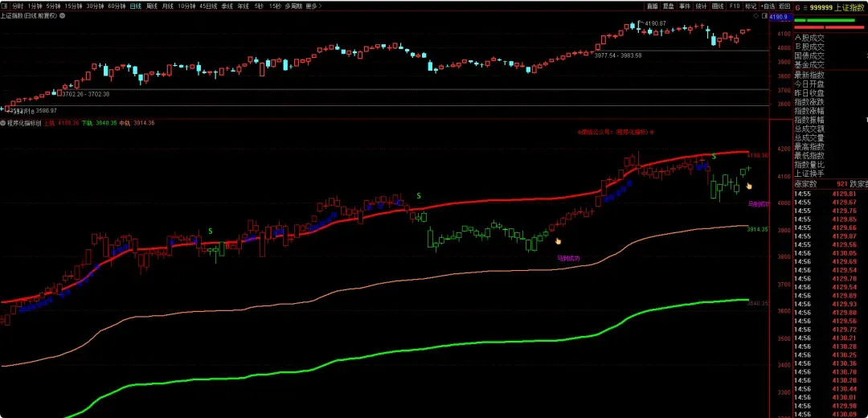Click the 上轨 4188.36 indicator label
868x418 pixels.
coord(61,123)
